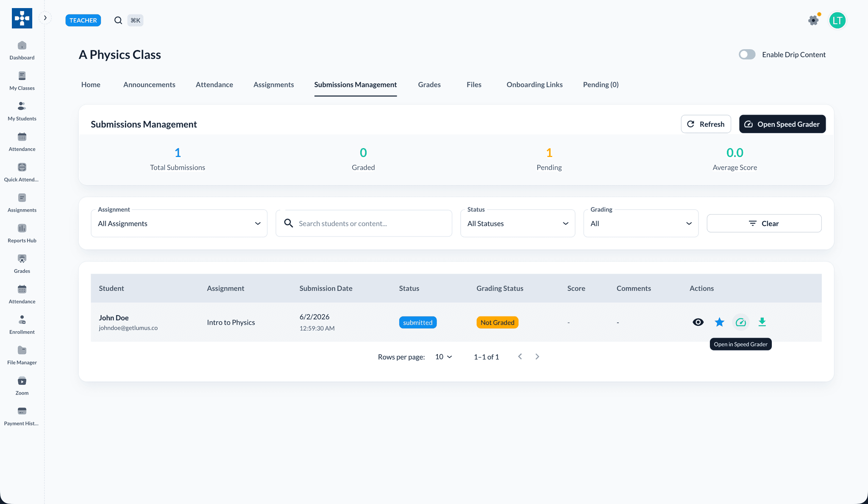Switch to the Assignments tab
Image resolution: width=868 pixels, height=504 pixels.
tap(273, 85)
